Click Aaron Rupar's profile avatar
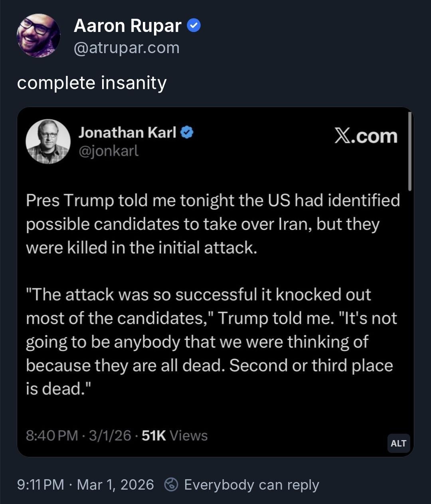The height and width of the screenshot is (504, 431). coord(38,36)
